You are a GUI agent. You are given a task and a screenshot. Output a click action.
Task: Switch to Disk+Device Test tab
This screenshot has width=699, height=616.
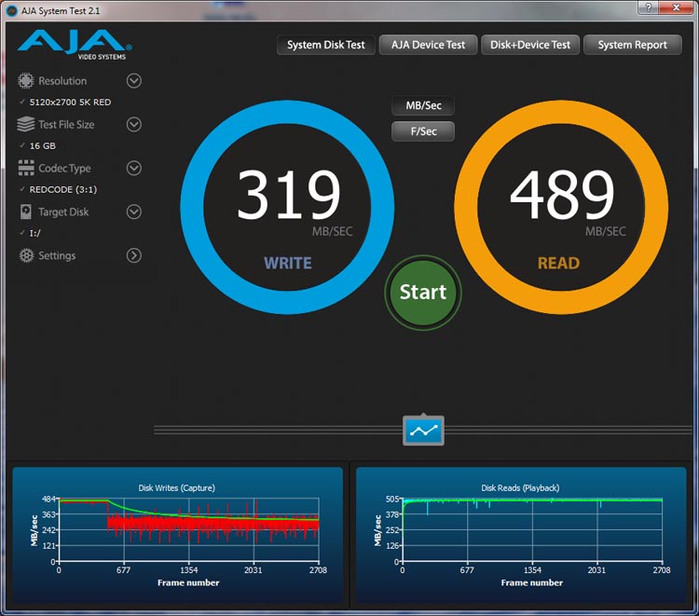pyautogui.click(x=530, y=45)
